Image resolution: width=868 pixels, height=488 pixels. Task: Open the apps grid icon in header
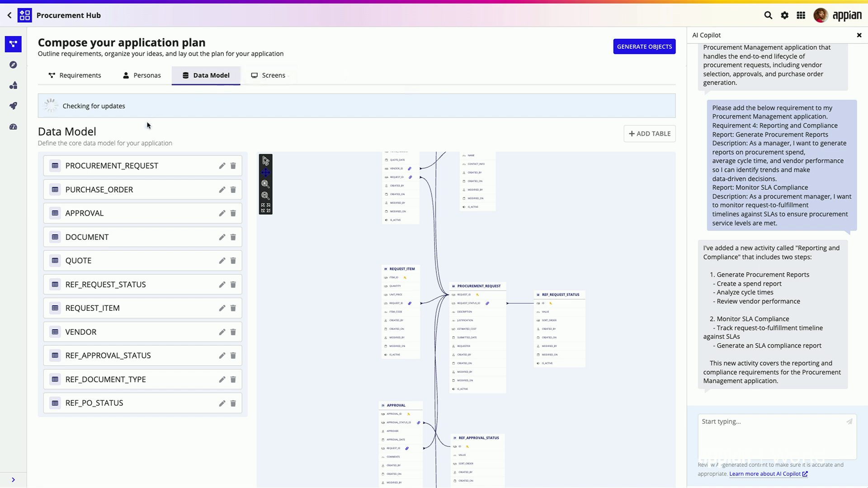[x=801, y=15]
